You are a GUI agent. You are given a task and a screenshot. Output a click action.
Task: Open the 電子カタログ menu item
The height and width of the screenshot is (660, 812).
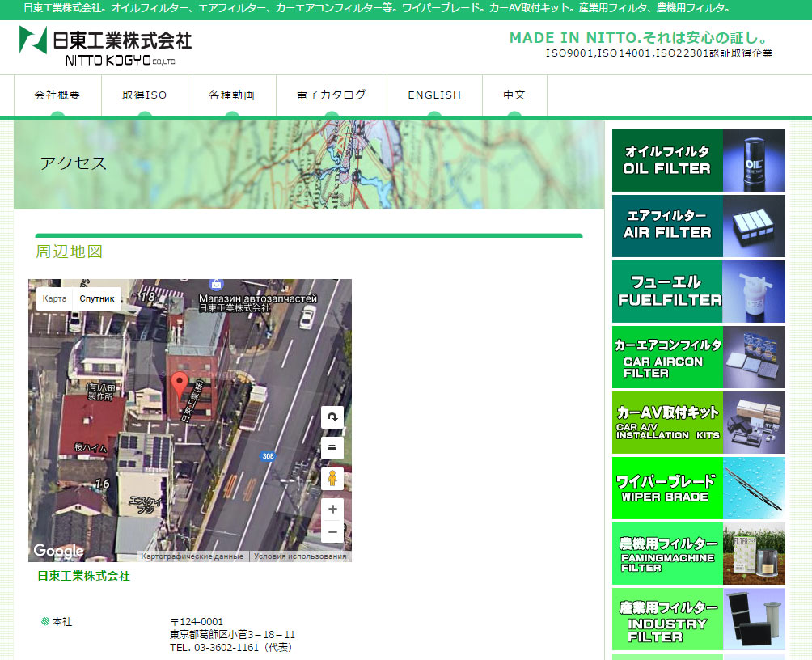[x=332, y=95]
